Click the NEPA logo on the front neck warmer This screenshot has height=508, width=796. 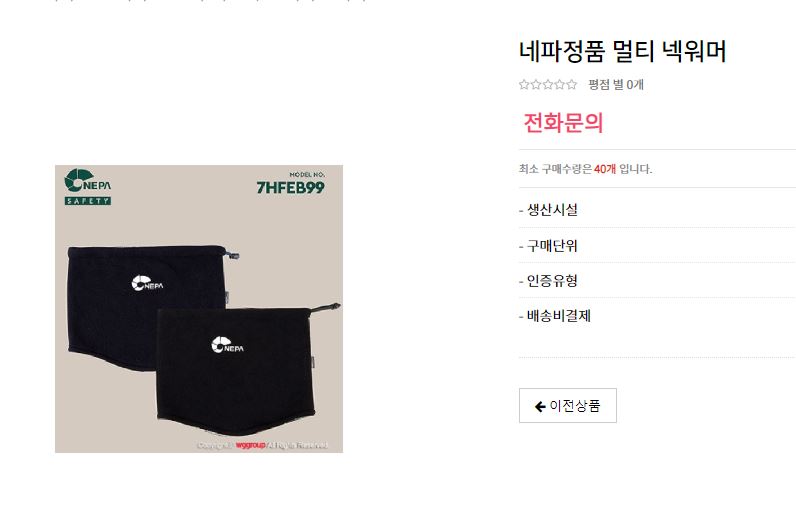227,345
